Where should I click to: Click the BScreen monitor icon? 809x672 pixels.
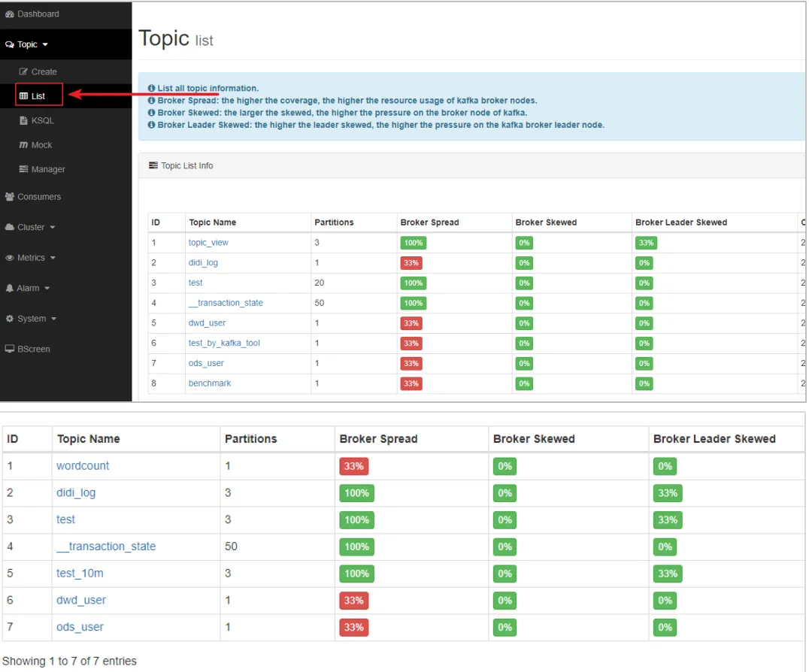tap(9, 349)
